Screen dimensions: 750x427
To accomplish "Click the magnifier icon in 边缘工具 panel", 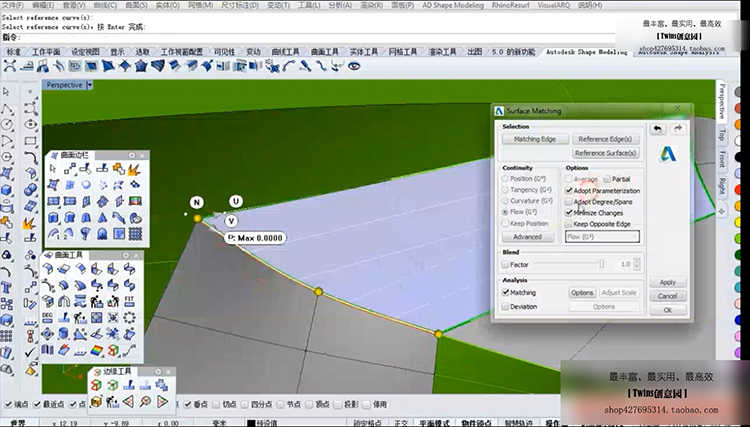I will pos(146,401).
